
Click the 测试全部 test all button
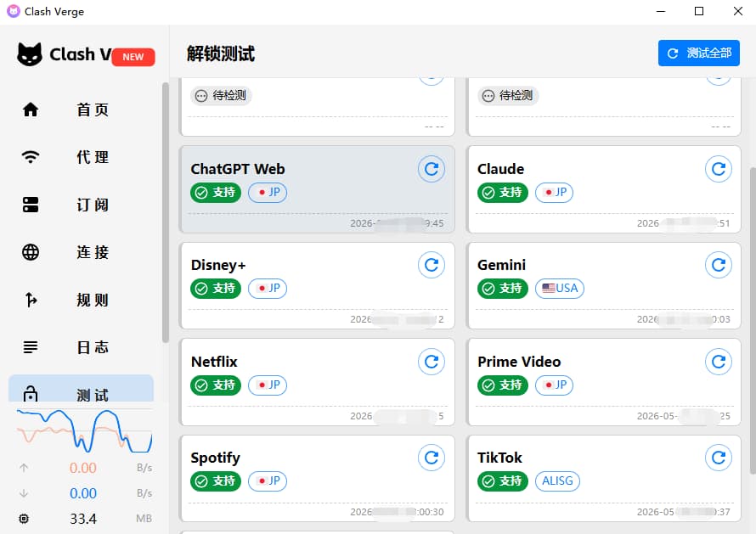pos(698,53)
